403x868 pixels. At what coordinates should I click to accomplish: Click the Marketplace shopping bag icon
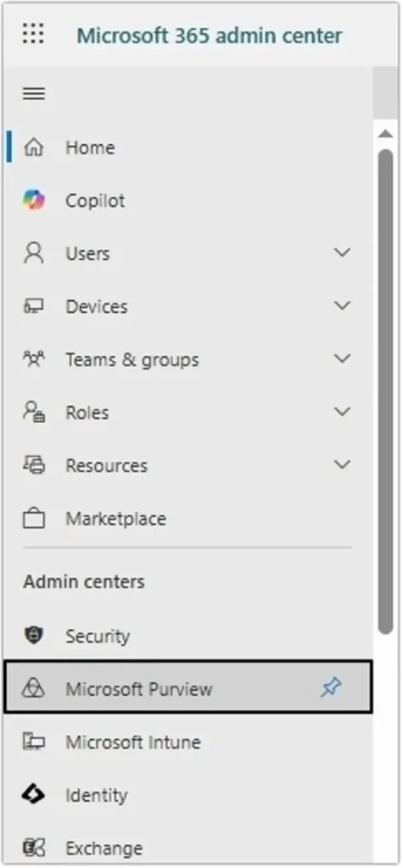click(x=34, y=519)
